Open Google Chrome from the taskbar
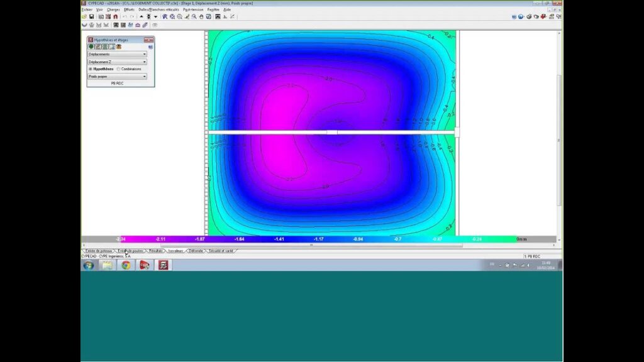 click(x=126, y=265)
